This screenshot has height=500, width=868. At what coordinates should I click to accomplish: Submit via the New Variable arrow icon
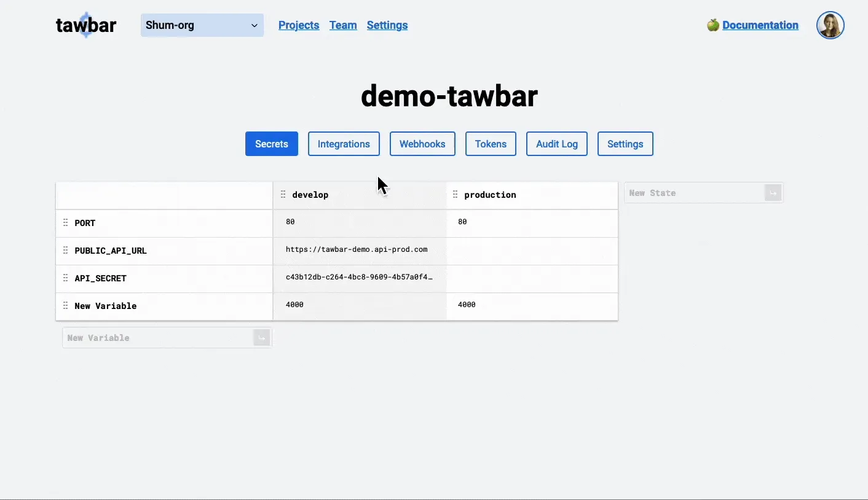pos(261,337)
